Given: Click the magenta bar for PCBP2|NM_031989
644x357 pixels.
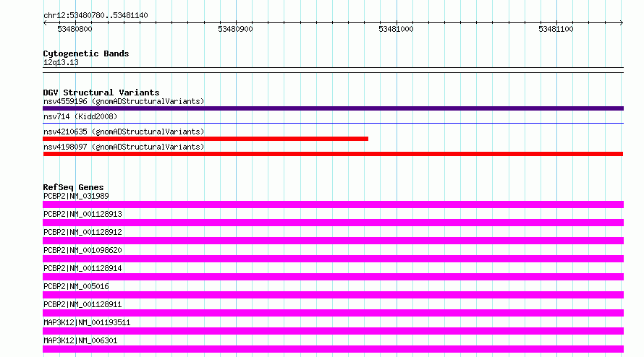Looking at the screenshot, I should tap(333, 205).
